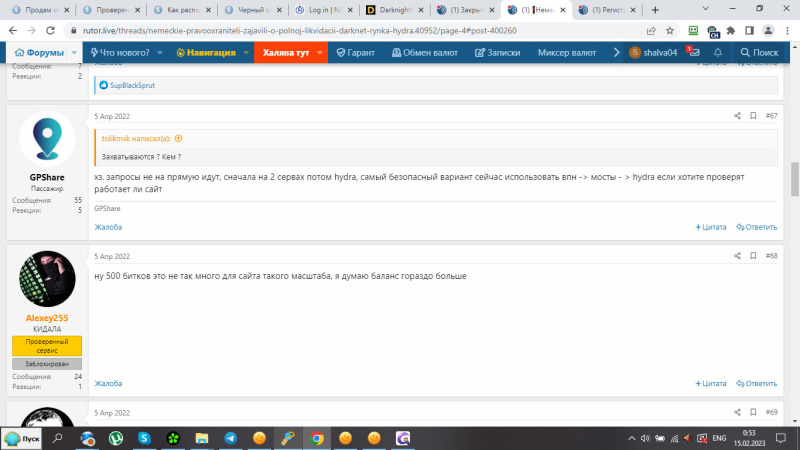The image size is (800, 450).
Task: Open Telegram from the taskbar
Action: (231, 438)
